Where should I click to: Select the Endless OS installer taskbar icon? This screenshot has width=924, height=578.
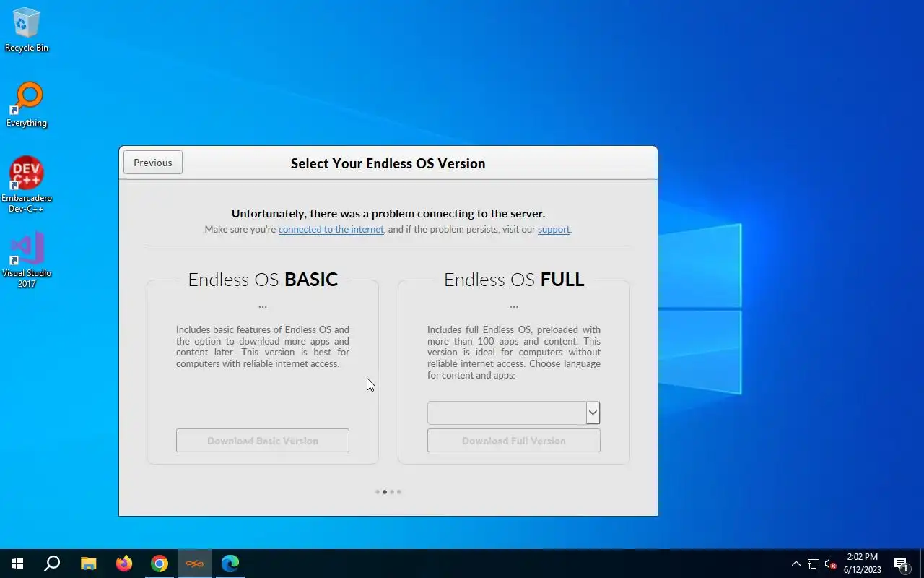pyautogui.click(x=195, y=564)
